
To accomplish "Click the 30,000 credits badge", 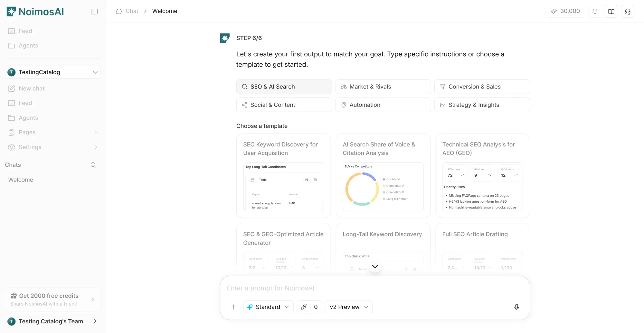I will pos(565,11).
